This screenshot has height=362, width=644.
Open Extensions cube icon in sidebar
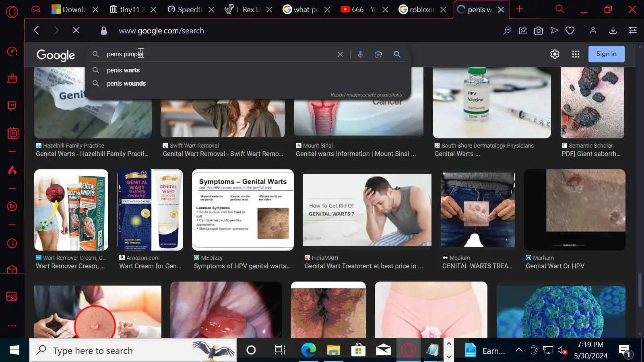pos(12,269)
